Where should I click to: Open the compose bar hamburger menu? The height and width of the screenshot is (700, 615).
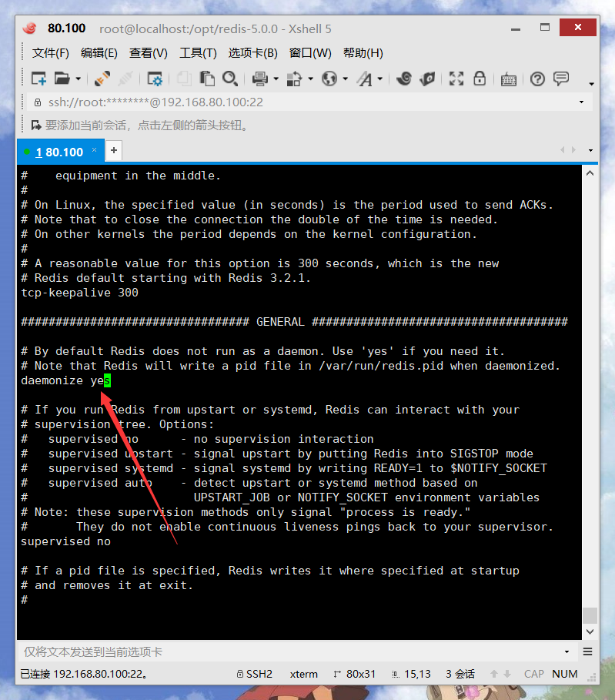click(588, 651)
